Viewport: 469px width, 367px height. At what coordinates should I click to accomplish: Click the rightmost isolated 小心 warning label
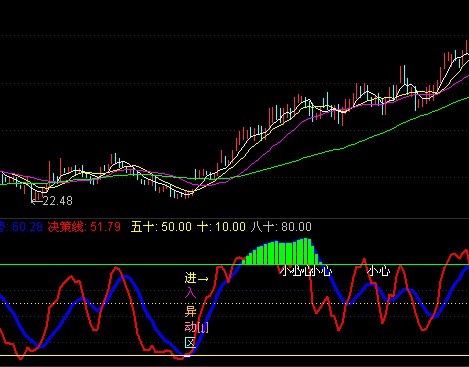[378, 271]
